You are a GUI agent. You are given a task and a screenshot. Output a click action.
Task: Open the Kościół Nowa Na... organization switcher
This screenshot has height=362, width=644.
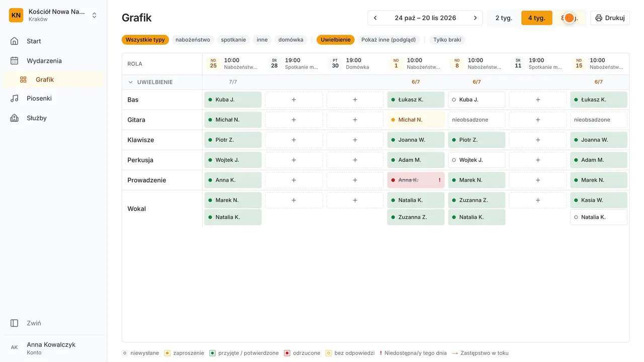point(53,15)
